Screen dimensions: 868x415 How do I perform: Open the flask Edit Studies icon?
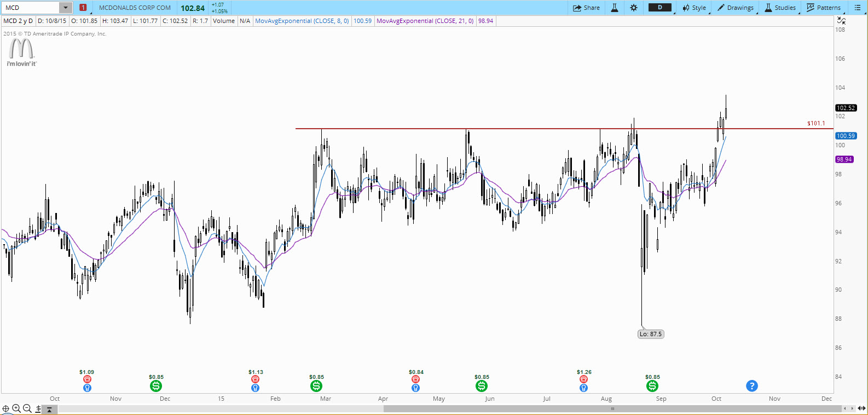(615, 8)
